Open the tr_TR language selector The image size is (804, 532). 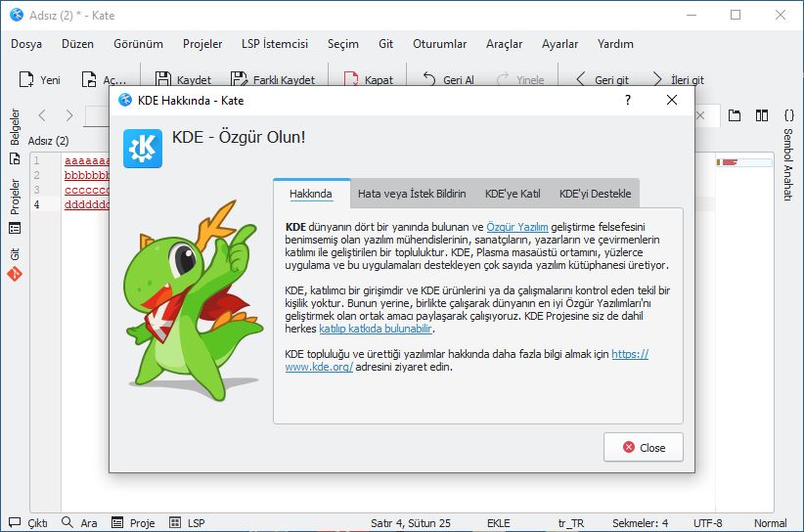pos(570,523)
